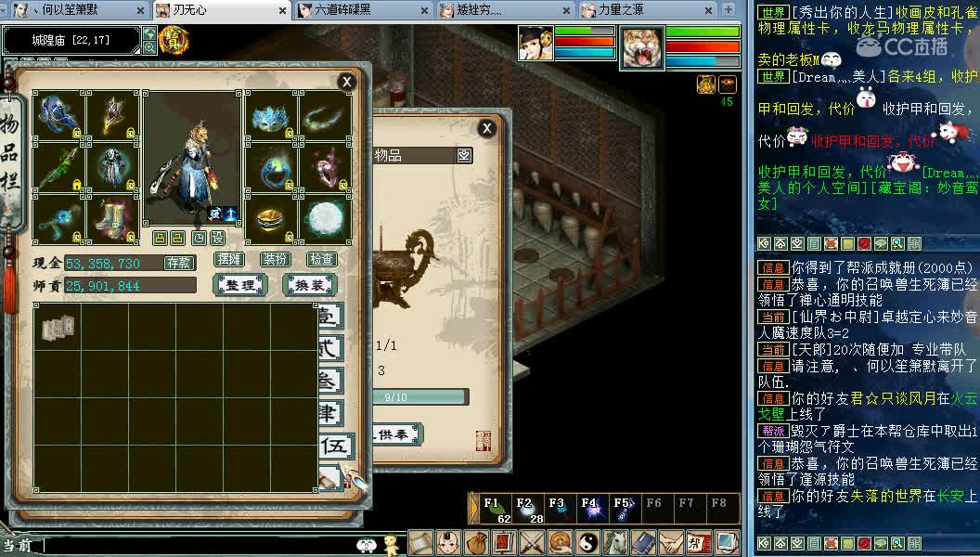Open the yin-yang skills icon

tap(588, 543)
